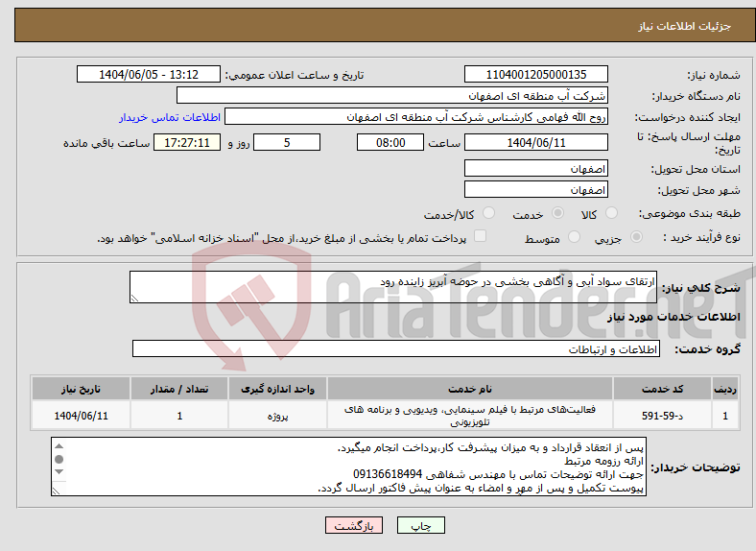Click the delivery city field اصفهان
This screenshot has width=756, height=551.
(x=535, y=189)
